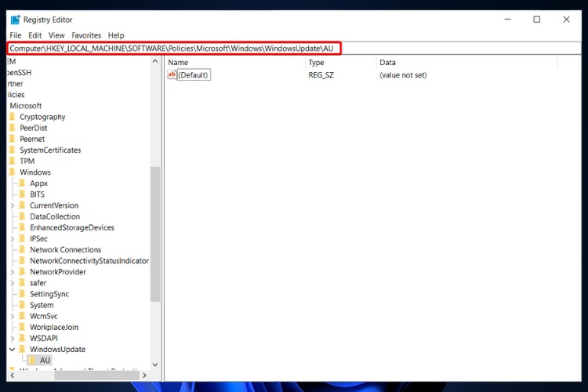Select the WorkplaceJoin folder icon
This screenshot has height=392, width=588.
(x=22, y=327)
